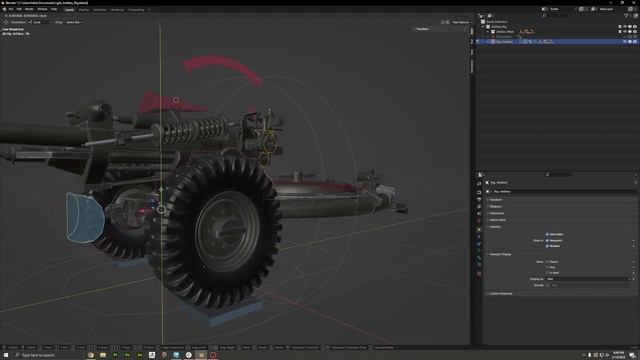Open the Blender application menu icon
This screenshot has width=640, height=360.
(4, 9)
